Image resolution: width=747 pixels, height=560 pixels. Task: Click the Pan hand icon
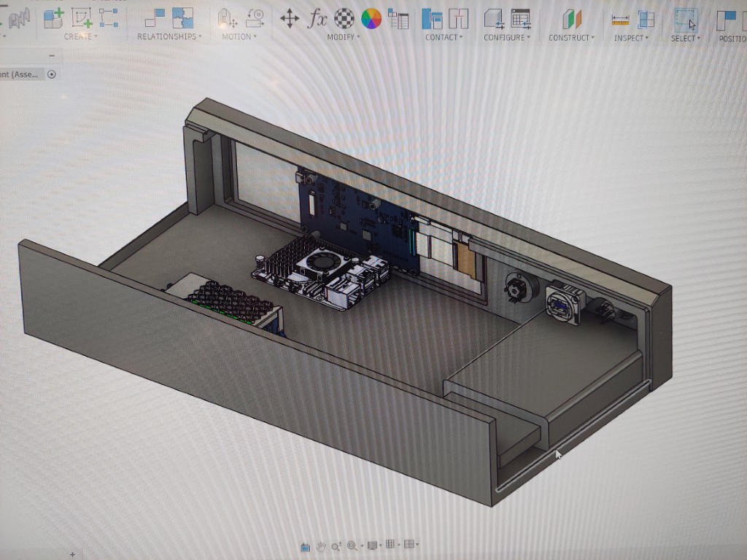(321, 545)
